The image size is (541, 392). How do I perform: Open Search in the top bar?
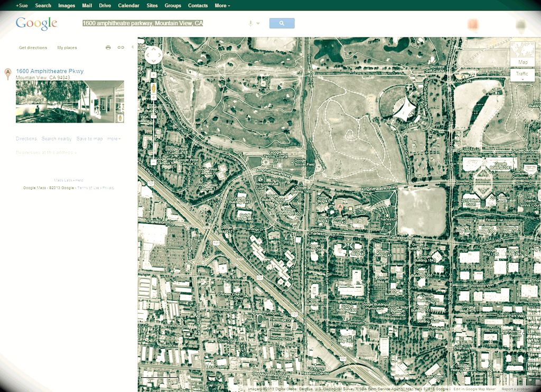pyautogui.click(x=43, y=5)
